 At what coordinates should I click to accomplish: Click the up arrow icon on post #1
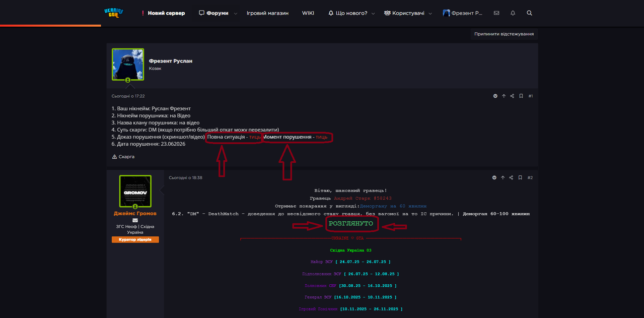504,96
